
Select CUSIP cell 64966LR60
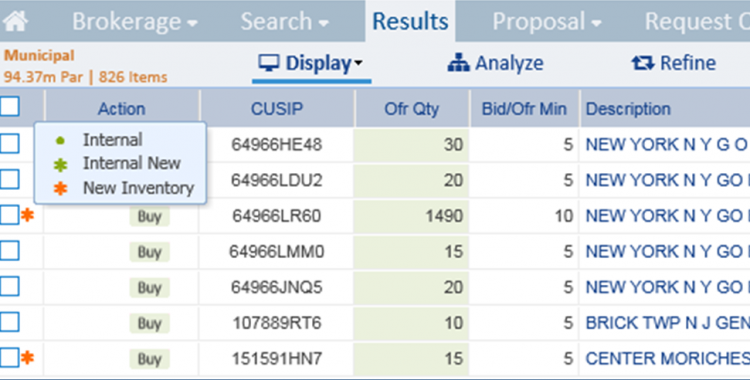coord(277,216)
